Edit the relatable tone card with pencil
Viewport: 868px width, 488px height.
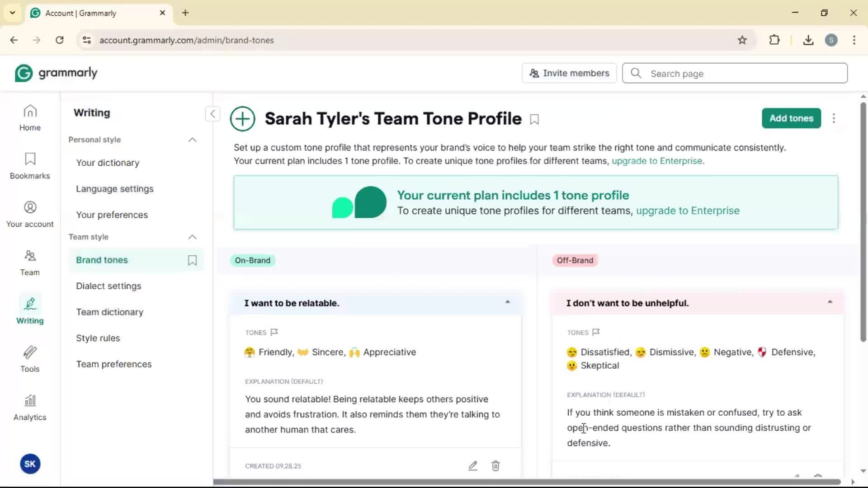point(473,466)
